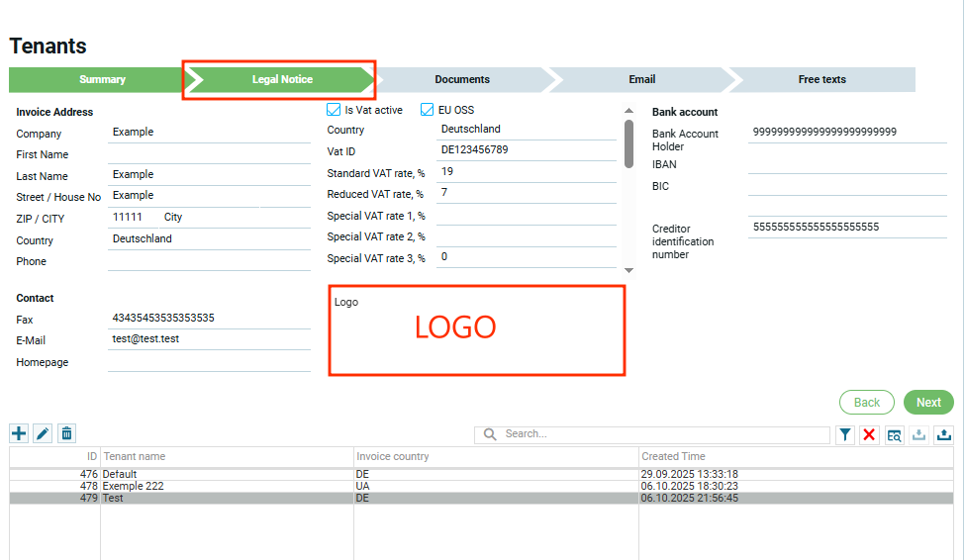Viewport: 965px width, 560px height.
Task: Click the delete tenant trash icon
Action: tap(66, 433)
